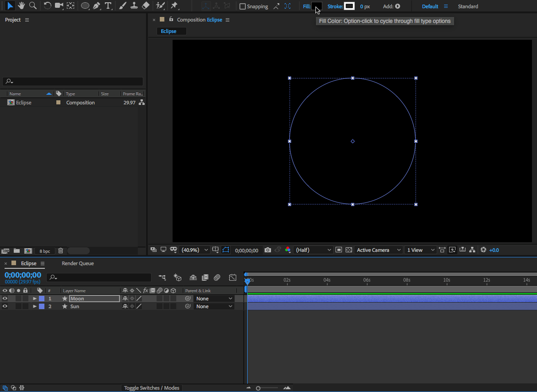Select the Pen tool
The width and height of the screenshot is (537, 392).
tap(96, 6)
